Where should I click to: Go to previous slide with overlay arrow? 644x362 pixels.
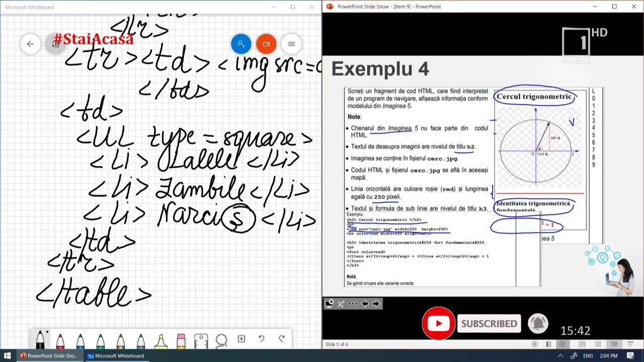pyautogui.click(x=365, y=303)
